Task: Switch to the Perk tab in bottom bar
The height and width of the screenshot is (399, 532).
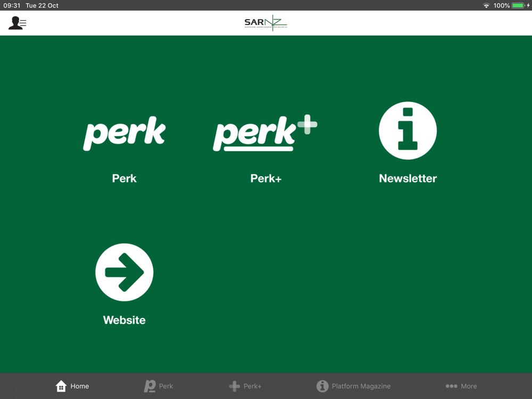Action: pyautogui.click(x=159, y=386)
